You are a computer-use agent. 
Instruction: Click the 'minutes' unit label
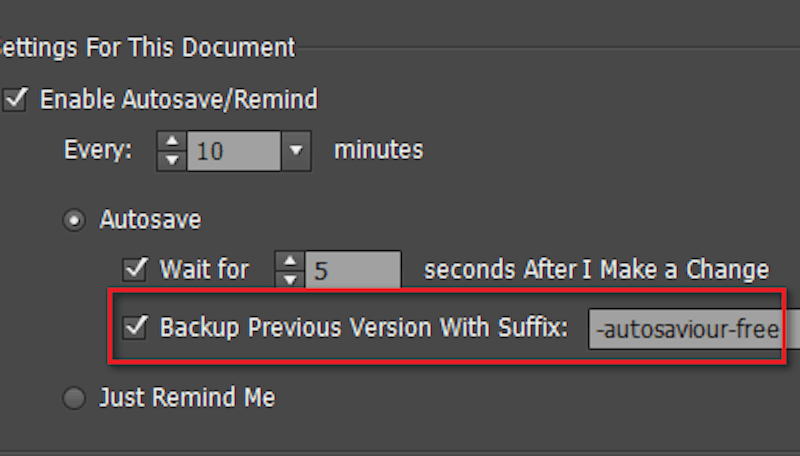(x=378, y=151)
